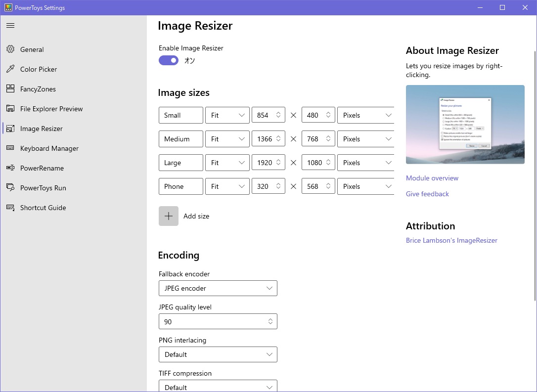Screen dimensions: 537x392
Task: Click the JPEG quality level field
Action: pos(218,321)
